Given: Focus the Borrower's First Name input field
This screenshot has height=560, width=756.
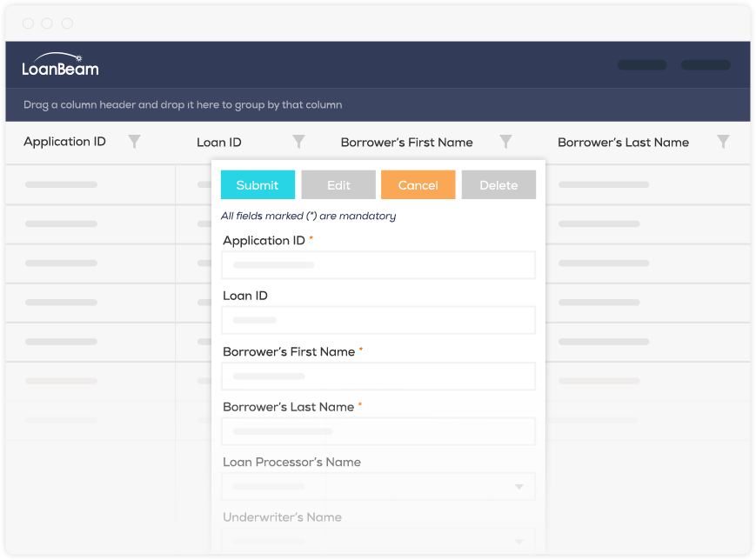Looking at the screenshot, I should point(378,377).
